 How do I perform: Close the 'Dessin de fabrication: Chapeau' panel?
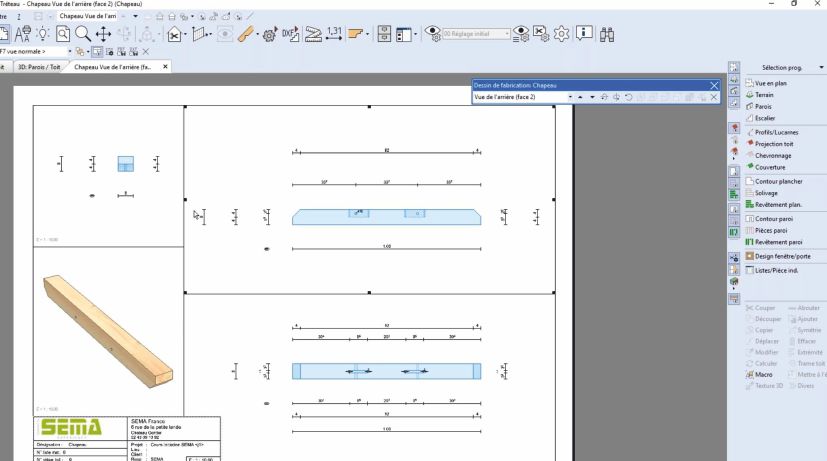[714, 86]
